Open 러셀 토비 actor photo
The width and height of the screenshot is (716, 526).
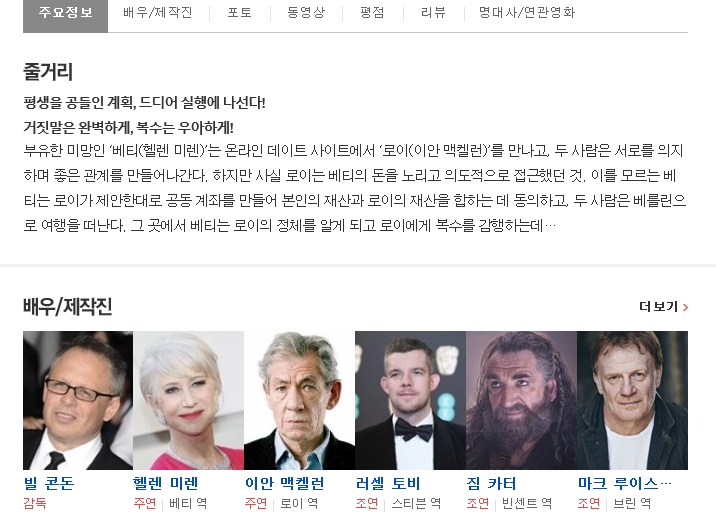[x=411, y=400]
